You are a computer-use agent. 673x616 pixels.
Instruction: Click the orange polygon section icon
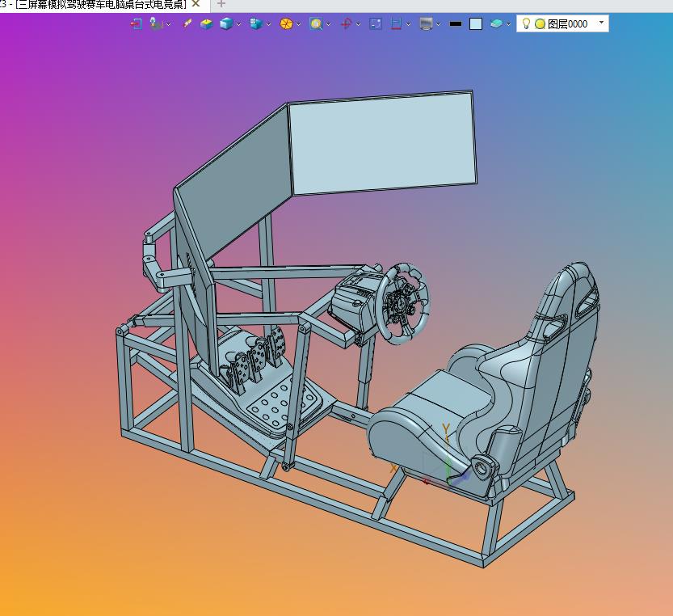pyautogui.click(x=286, y=23)
